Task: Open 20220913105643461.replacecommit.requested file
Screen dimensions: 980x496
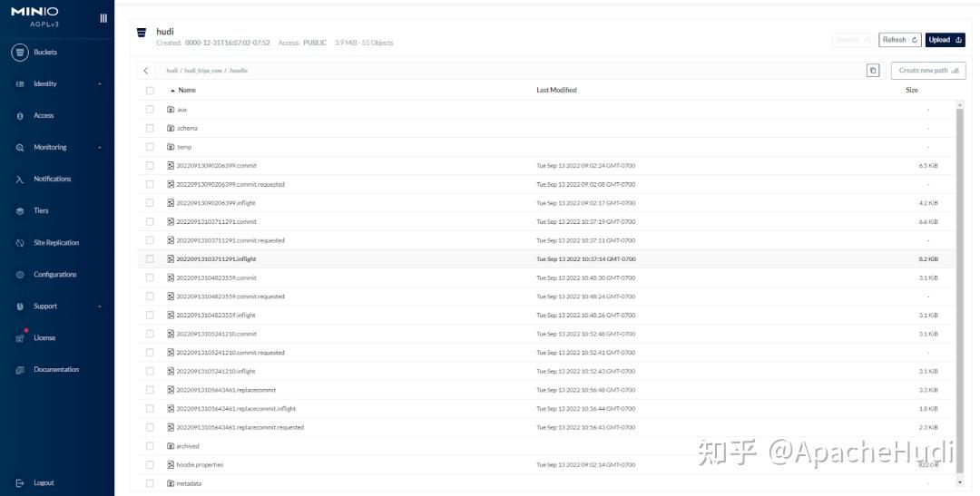Action: click(x=240, y=427)
